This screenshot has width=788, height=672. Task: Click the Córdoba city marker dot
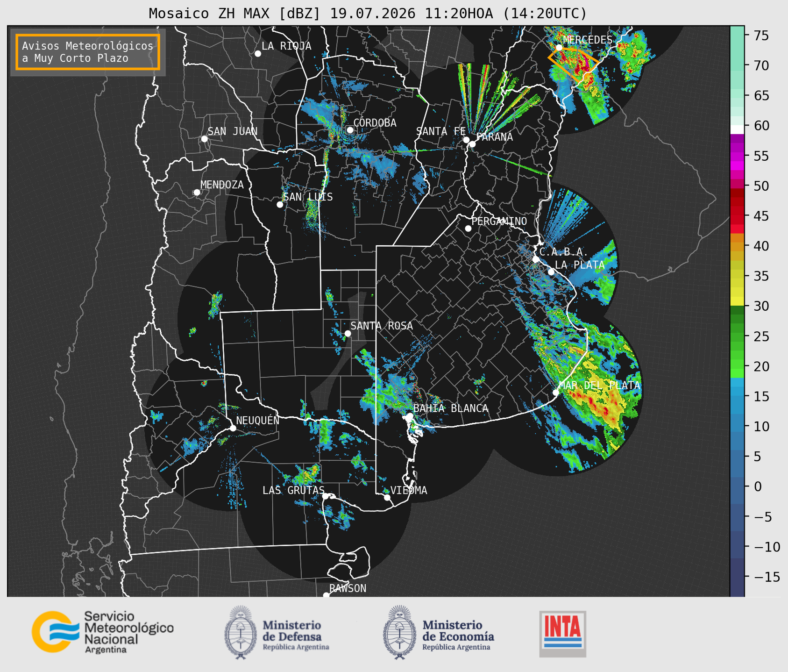(350, 130)
